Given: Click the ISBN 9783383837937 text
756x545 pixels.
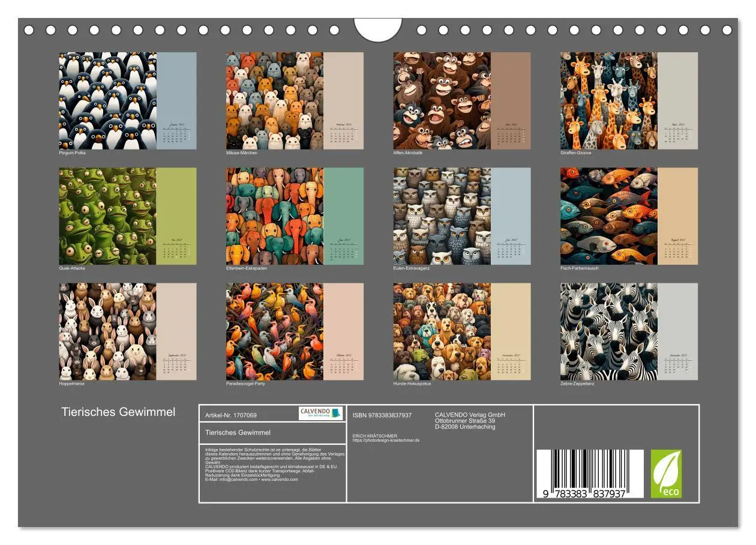Looking at the screenshot, I should click(x=382, y=415).
